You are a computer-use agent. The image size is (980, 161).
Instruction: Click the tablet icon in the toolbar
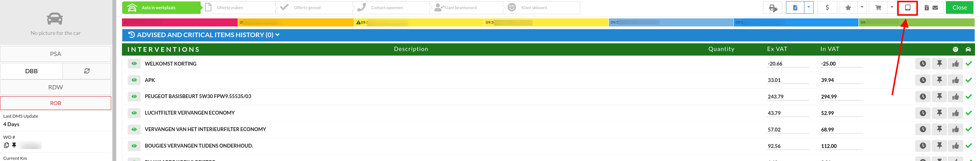pyautogui.click(x=908, y=8)
